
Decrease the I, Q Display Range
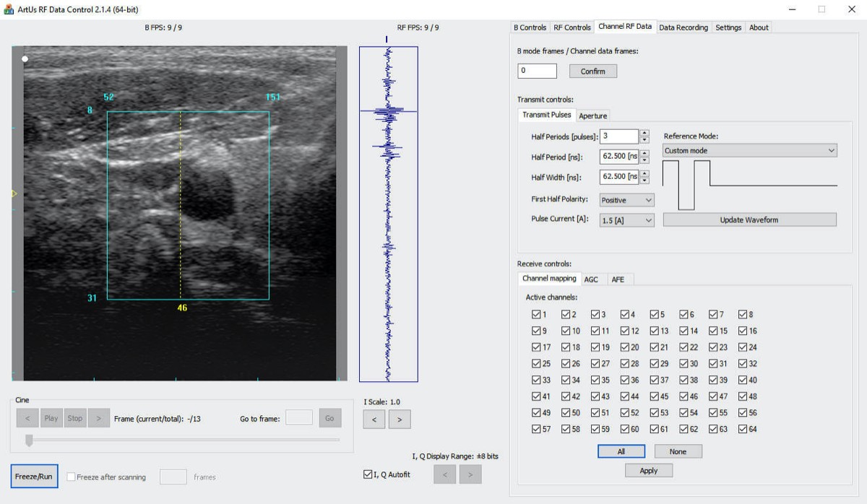445,474
